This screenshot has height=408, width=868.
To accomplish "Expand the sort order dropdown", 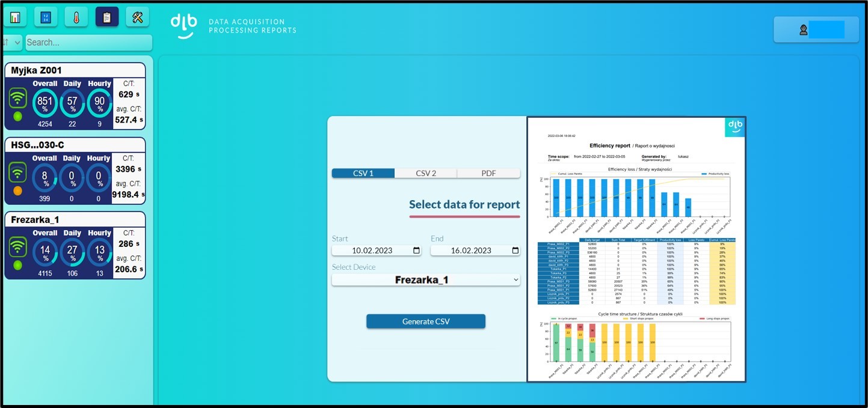I will 11,43.
